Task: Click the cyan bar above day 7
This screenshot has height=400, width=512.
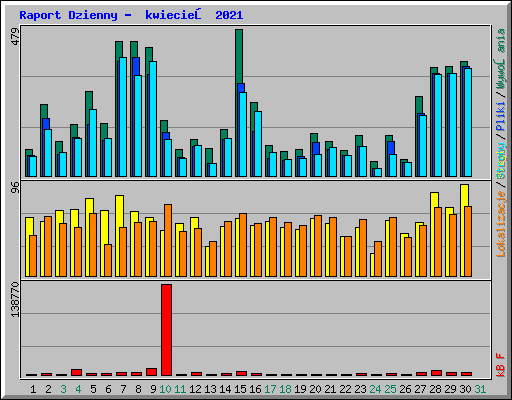Action: (x=123, y=117)
